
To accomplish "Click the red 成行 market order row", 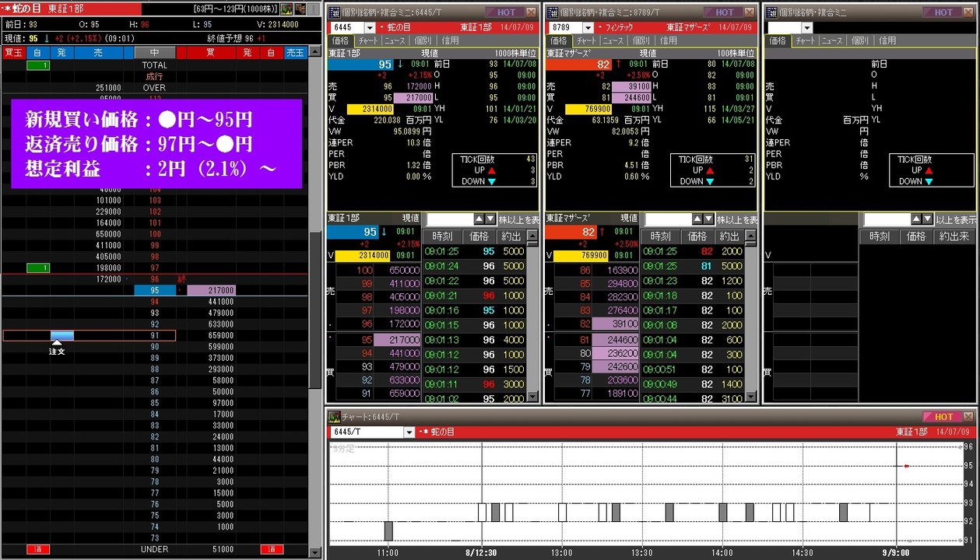I will [155, 77].
